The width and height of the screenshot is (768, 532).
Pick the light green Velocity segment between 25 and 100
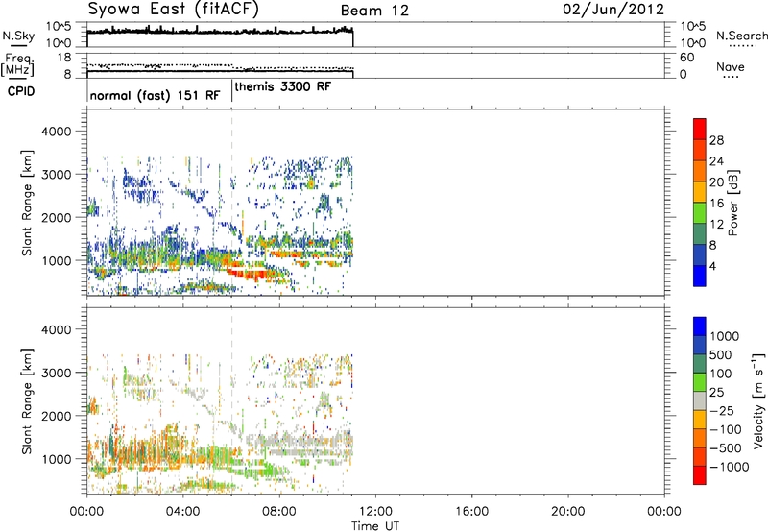click(x=700, y=382)
